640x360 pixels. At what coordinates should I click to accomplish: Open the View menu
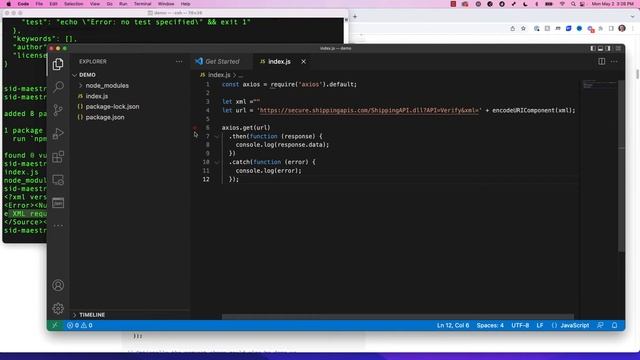pyautogui.click(x=95, y=4)
